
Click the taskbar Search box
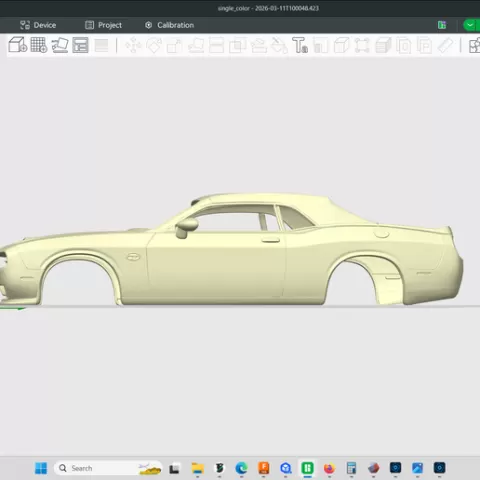tap(108, 468)
